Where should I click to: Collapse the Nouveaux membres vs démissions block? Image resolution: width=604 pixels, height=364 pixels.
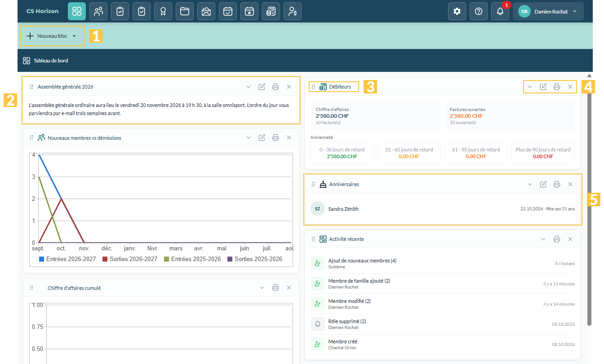[x=249, y=138]
